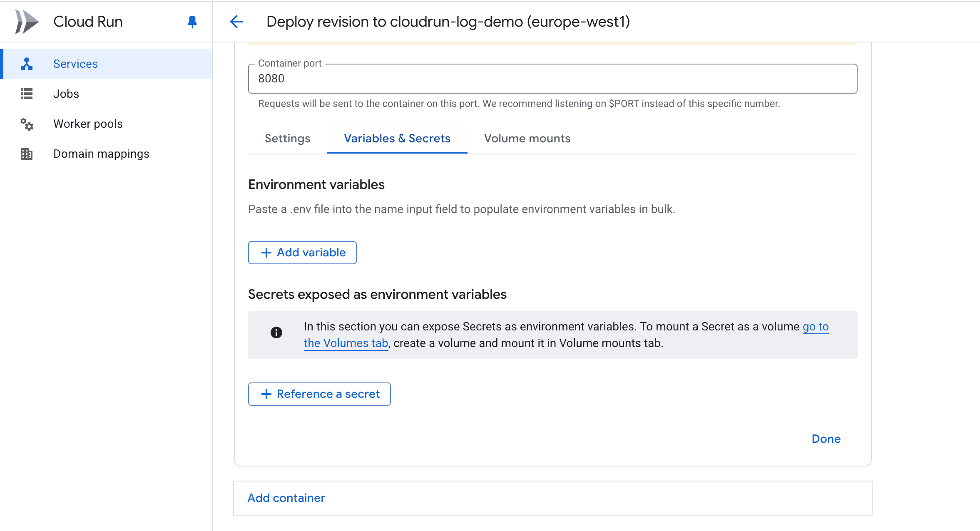
Task: Click the Jobs list icon in sidebar
Action: pyautogui.click(x=26, y=94)
